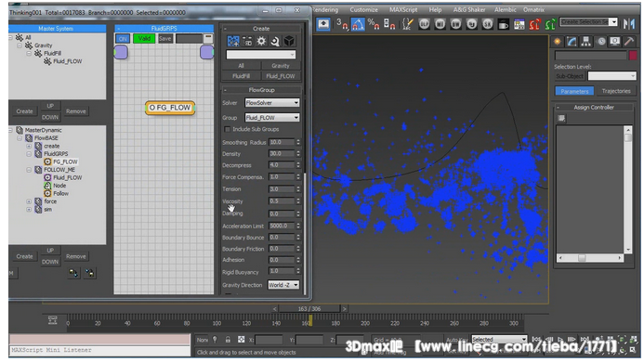Click the timeline frame slider 163/306

[309, 309]
